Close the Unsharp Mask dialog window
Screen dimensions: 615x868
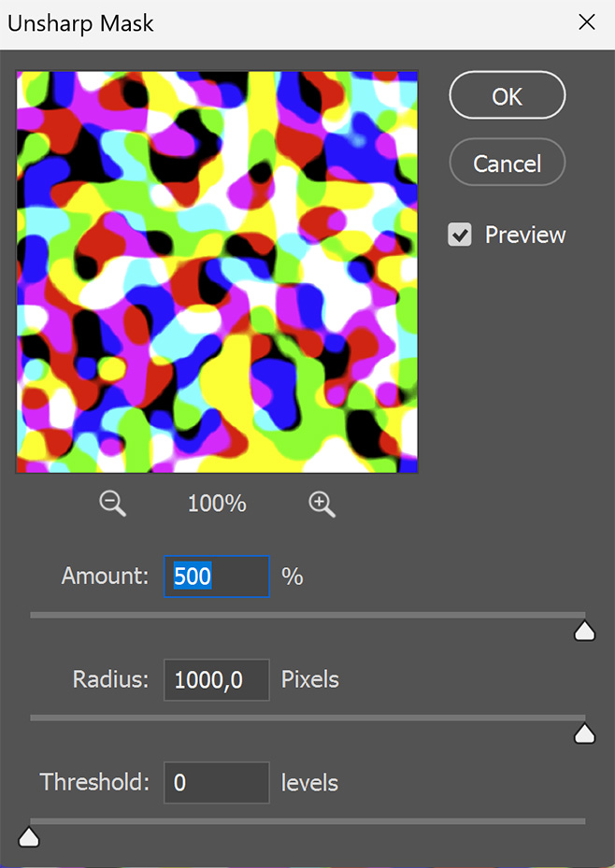586,22
